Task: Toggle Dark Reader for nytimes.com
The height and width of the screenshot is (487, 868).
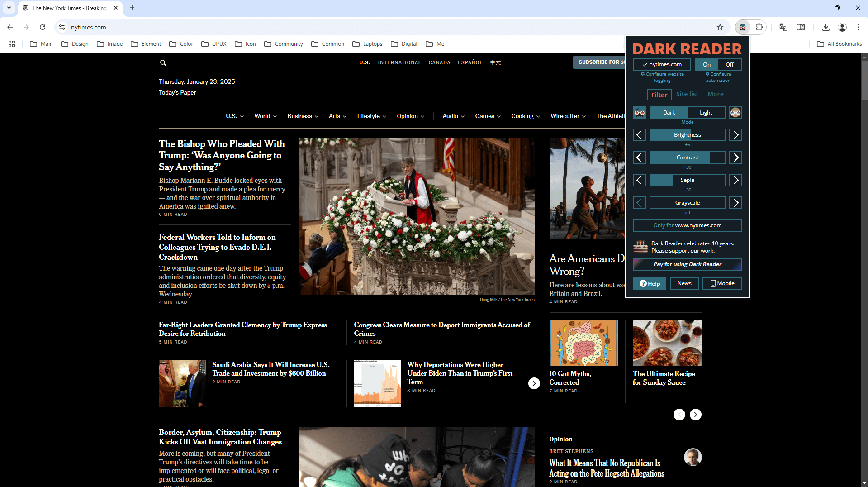Action: (662, 64)
